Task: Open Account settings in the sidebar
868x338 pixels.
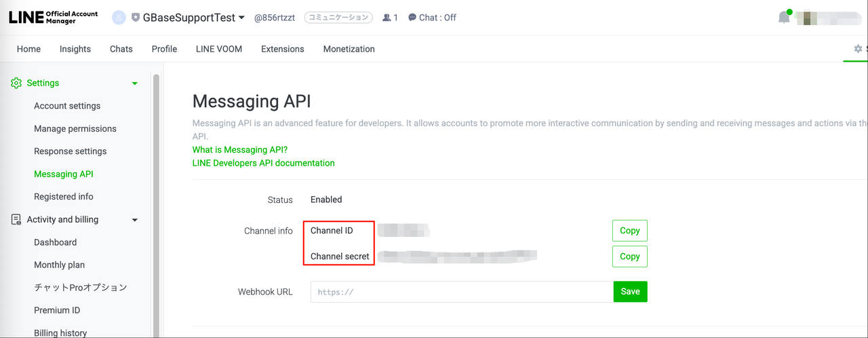Action: 67,106
